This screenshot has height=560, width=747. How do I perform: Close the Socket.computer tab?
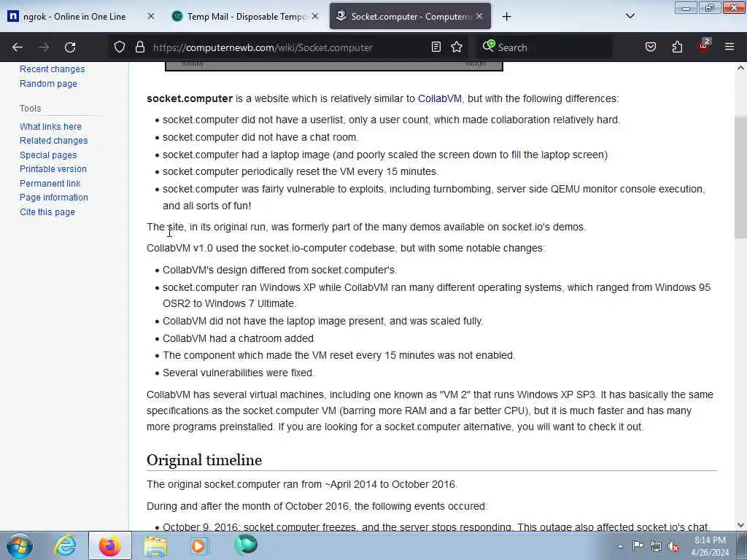[479, 16]
